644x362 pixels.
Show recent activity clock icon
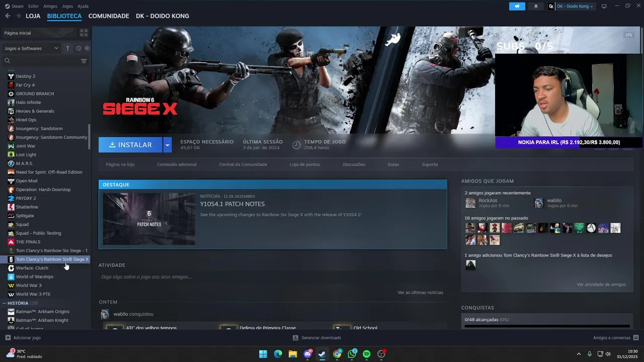(x=78, y=48)
